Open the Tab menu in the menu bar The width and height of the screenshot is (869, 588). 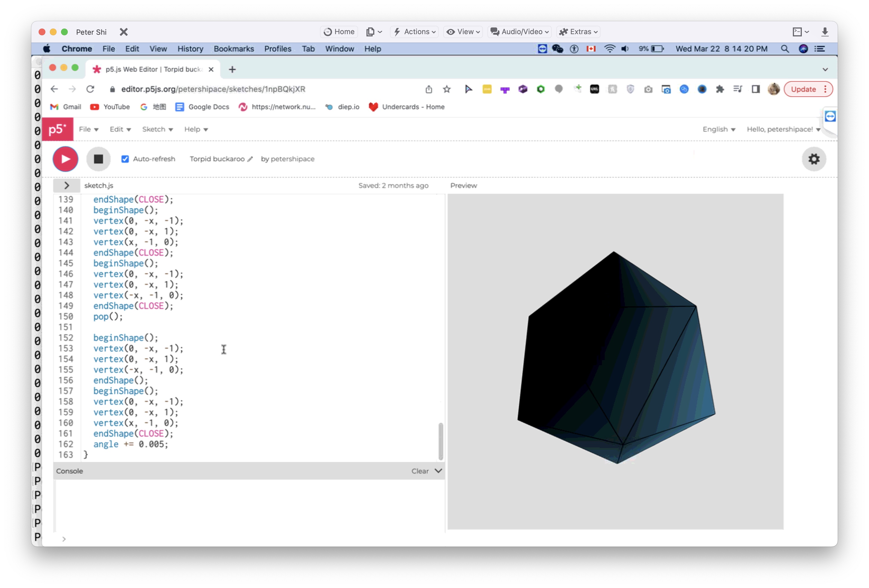click(x=308, y=49)
